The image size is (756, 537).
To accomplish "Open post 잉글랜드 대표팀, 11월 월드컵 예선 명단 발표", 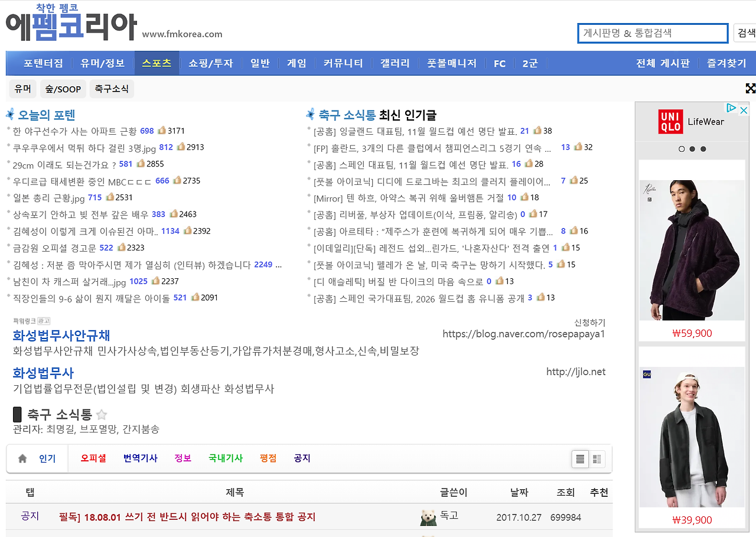I will (x=415, y=131).
